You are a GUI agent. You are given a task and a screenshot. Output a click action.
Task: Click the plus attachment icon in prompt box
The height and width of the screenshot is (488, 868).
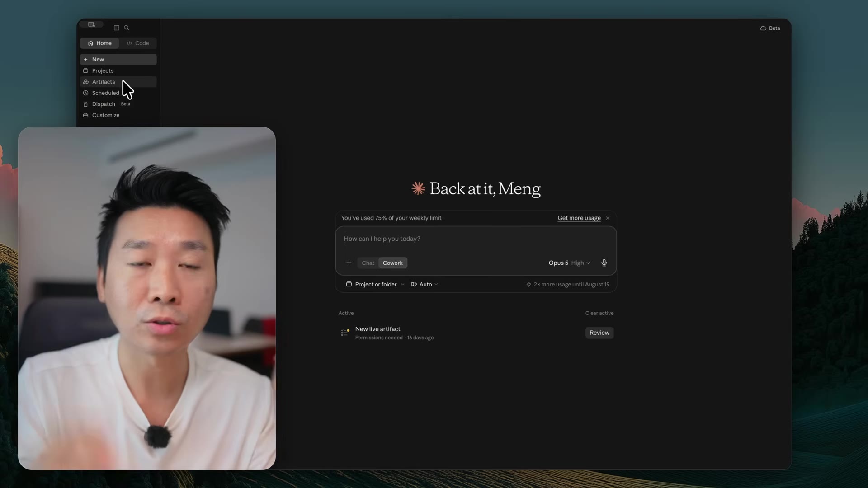coord(349,263)
